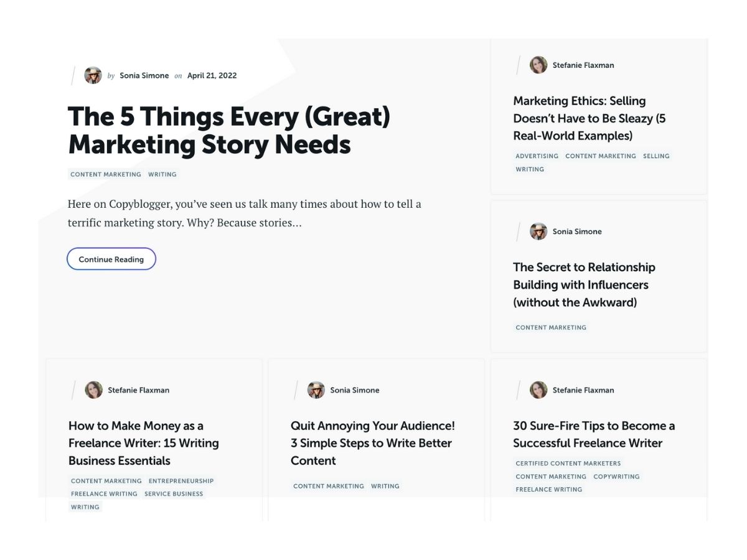The image size is (747, 560).
Task: Click Stefanie Flaxman avatar on 30 Sure-Fire Tips card
Action: tap(538, 390)
